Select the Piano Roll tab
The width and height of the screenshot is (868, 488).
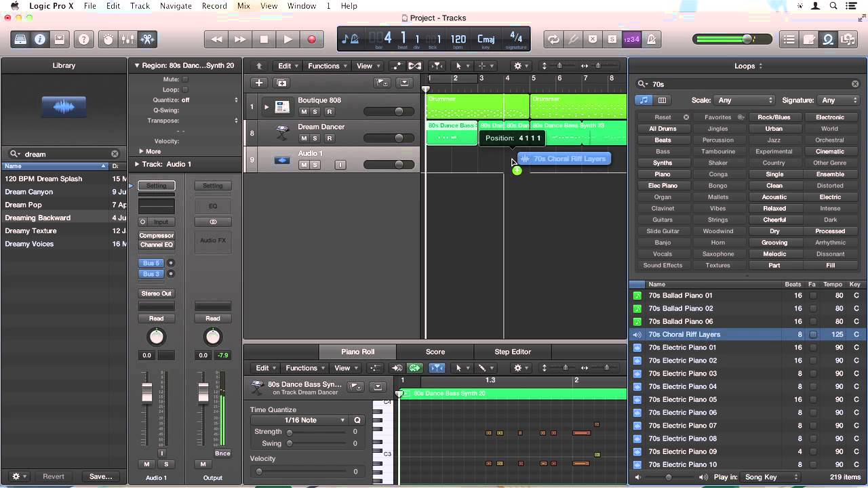tap(357, 352)
